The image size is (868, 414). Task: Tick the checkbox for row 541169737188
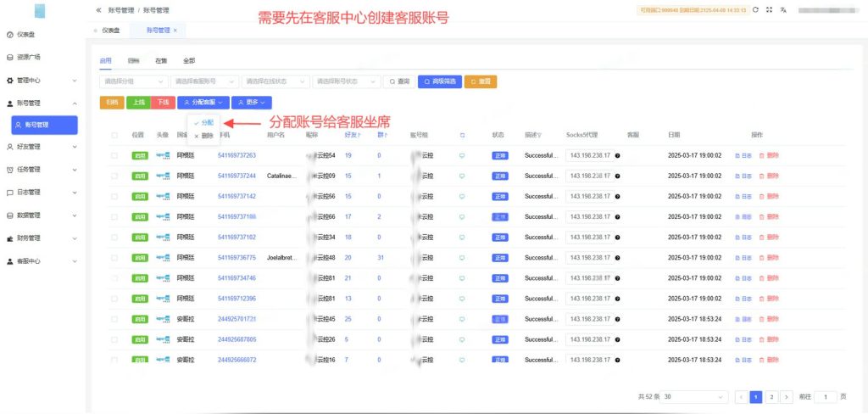coord(114,216)
